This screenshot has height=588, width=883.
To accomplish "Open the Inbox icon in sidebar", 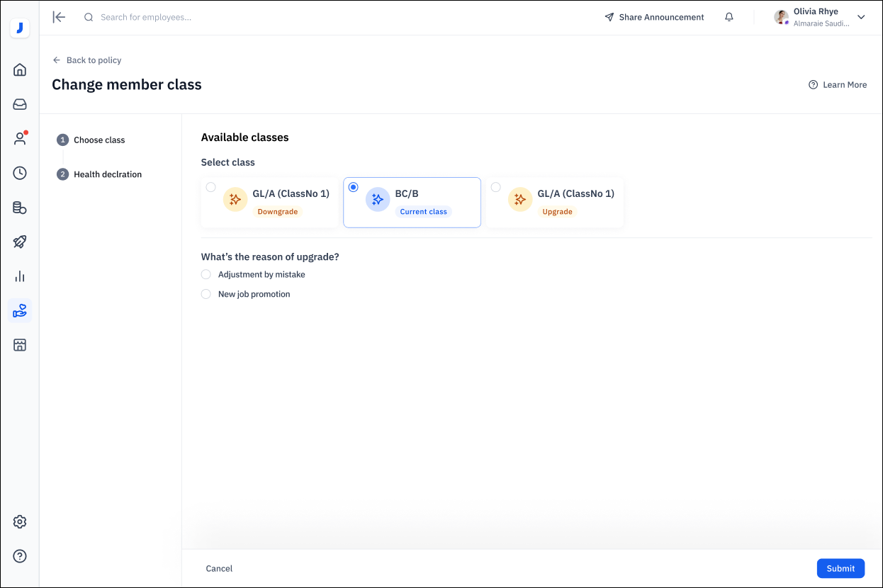I will (20, 104).
